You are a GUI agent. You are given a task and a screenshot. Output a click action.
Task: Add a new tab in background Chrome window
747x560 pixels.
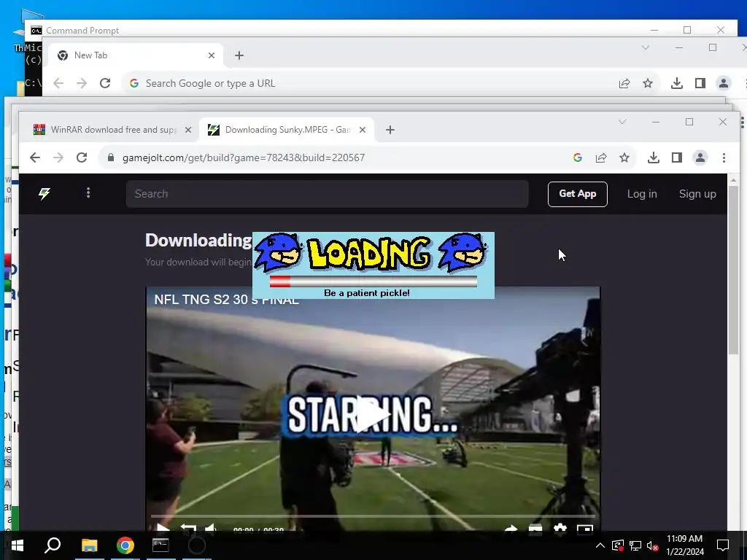[x=239, y=55]
